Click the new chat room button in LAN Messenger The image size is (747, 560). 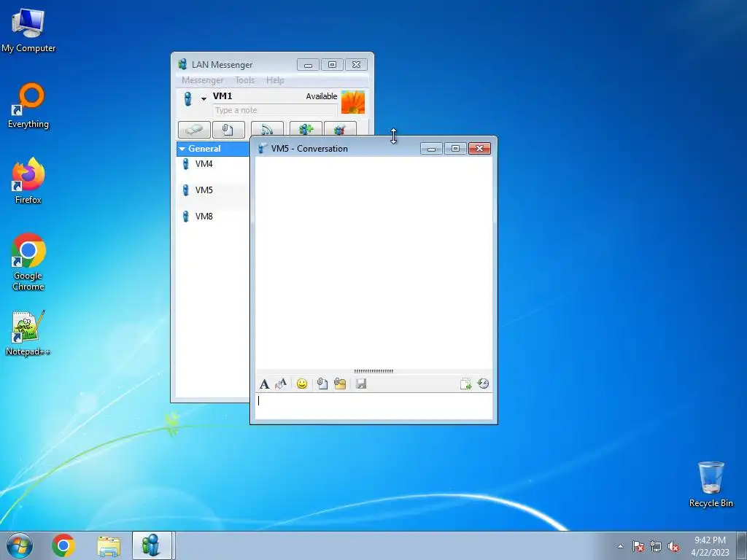tap(306, 129)
